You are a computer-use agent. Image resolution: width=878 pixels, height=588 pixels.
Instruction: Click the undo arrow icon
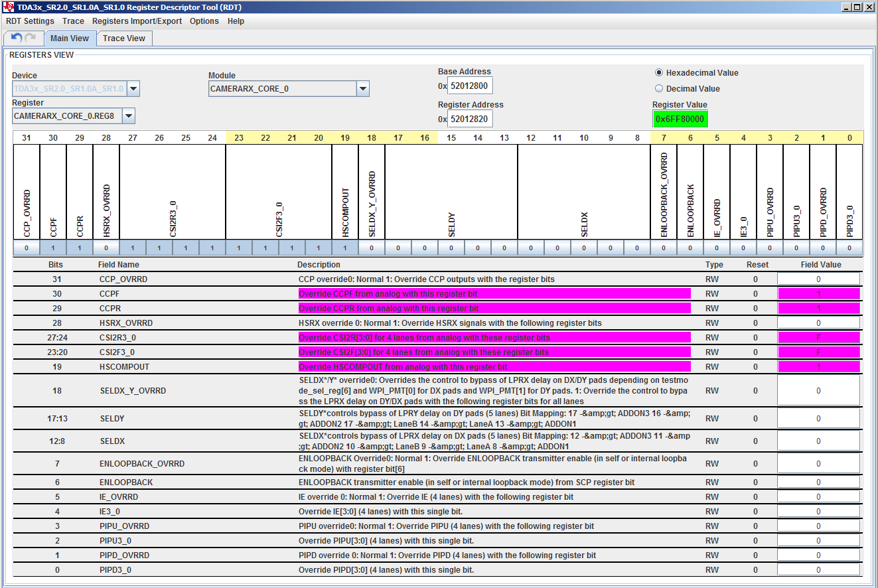pyautogui.click(x=17, y=38)
